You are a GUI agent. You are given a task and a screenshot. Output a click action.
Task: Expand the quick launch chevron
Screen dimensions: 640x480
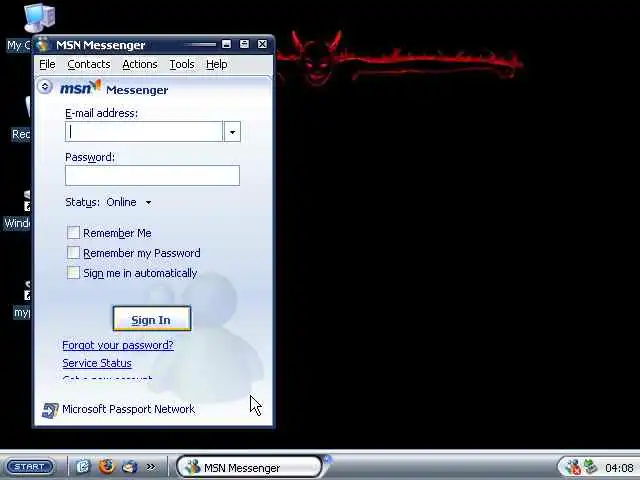[151, 466]
